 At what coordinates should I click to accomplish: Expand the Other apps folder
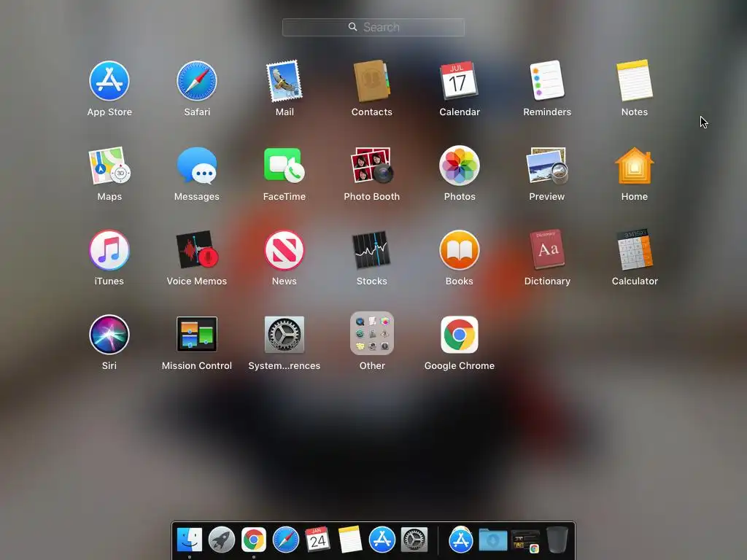point(371,333)
